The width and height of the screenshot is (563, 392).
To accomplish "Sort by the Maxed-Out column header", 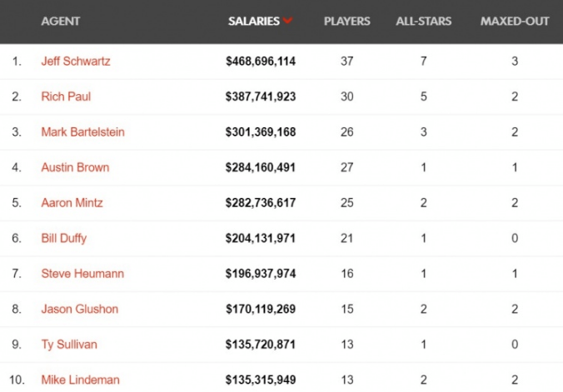I will [x=515, y=21].
